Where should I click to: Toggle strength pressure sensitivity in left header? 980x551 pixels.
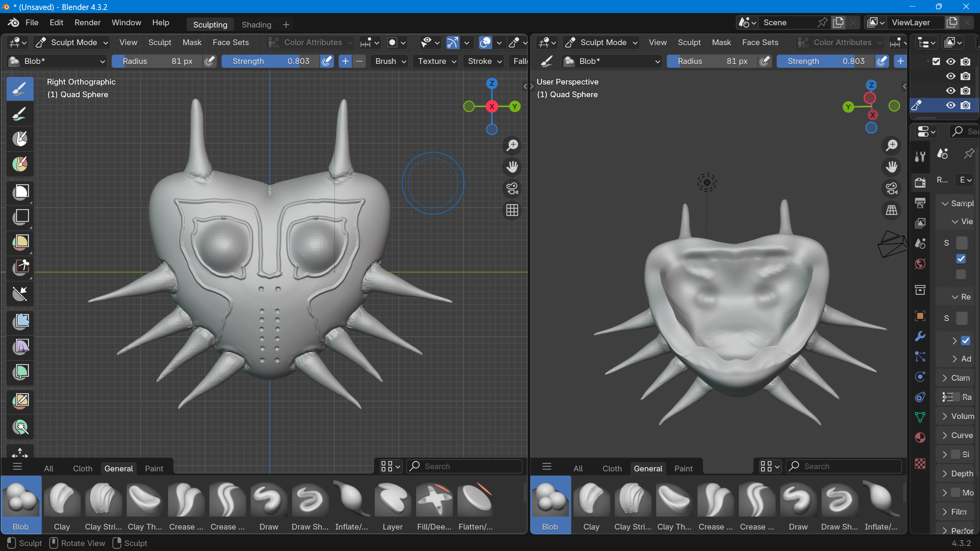[327, 61]
